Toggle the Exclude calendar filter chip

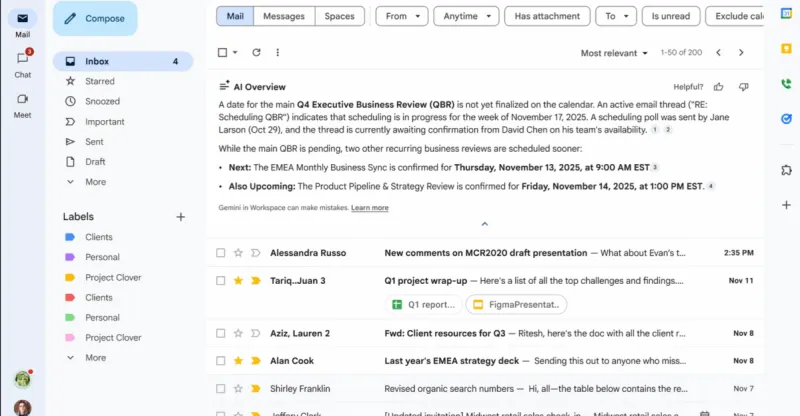coord(735,16)
